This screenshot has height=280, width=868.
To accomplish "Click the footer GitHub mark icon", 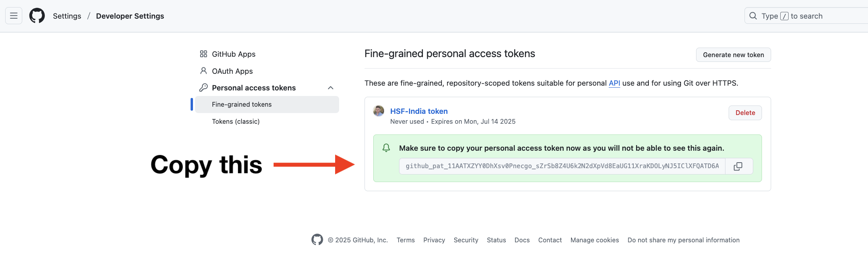I will (317, 240).
